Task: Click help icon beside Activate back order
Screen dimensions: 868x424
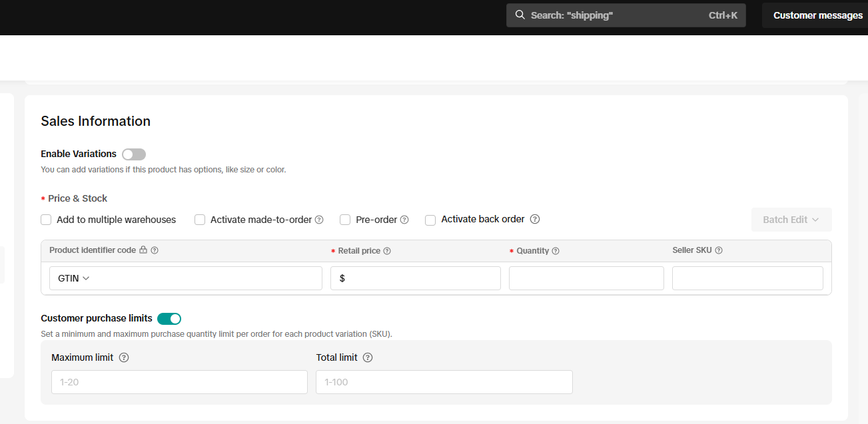Action: 534,219
